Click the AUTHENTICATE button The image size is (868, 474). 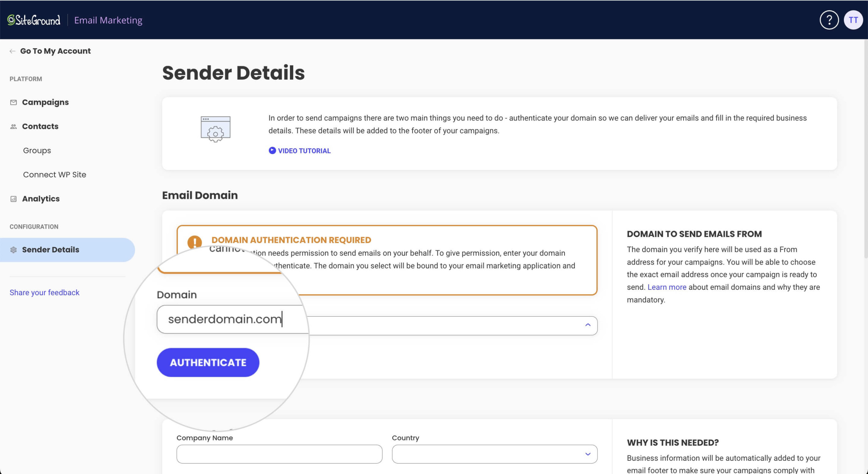pos(208,362)
